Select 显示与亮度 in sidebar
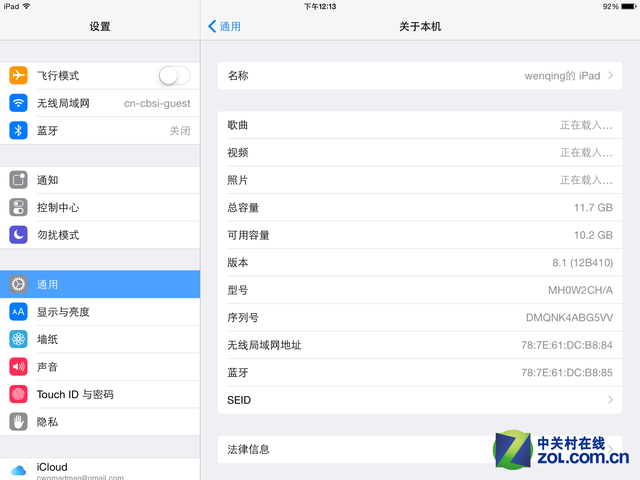This screenshot has height=480, width=640. (100, 312)
